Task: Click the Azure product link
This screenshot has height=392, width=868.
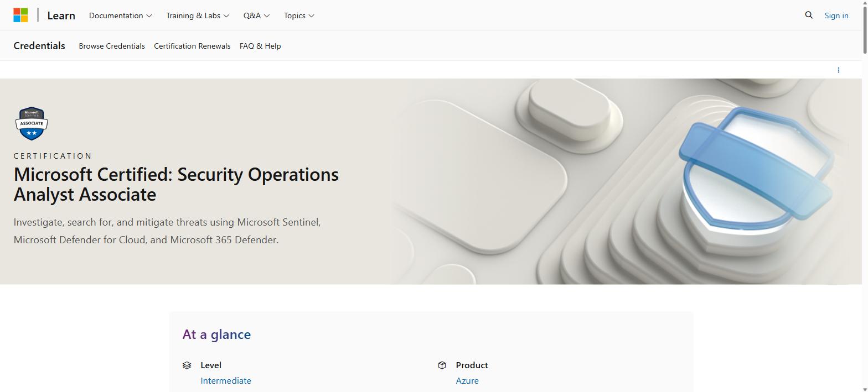Action: (467, 380)
